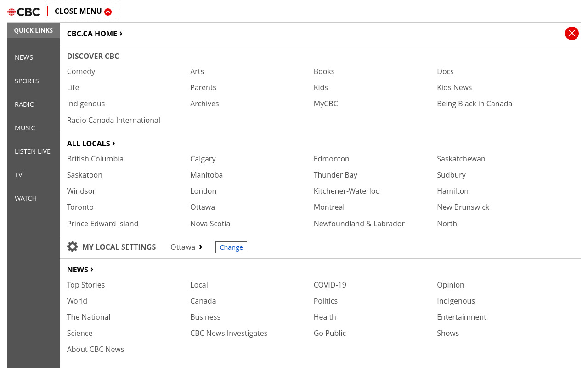Image resolution: width=588 pixels, height=368 pixels.
Task: Open the World news link
Action: pyautogui.click(x=77, y=301)
